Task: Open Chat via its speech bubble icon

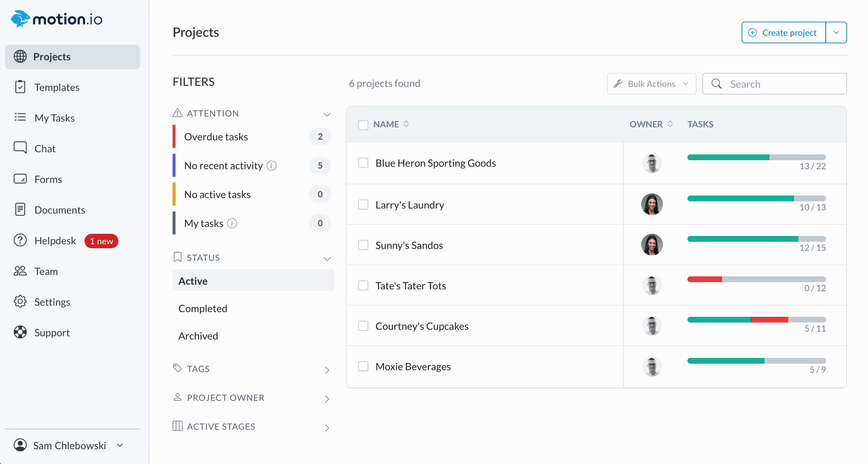Action: [20, 148]
